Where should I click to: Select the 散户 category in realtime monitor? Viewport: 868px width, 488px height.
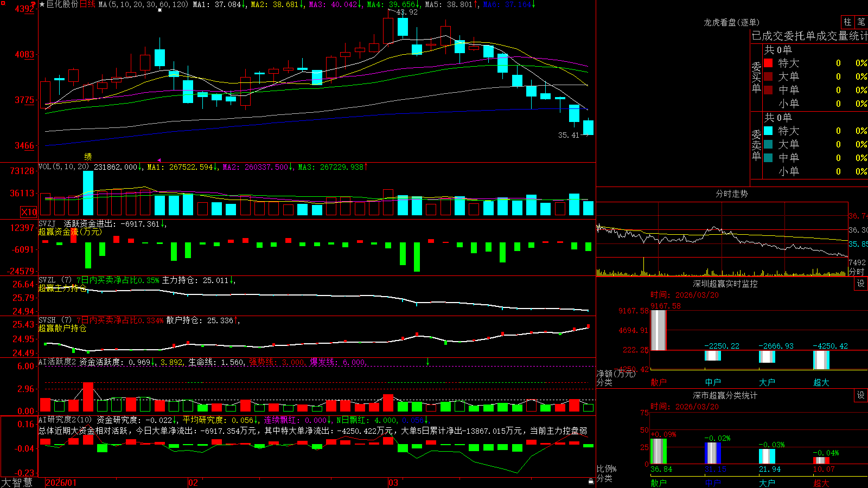pyautogui.click(x=659, y=382)
